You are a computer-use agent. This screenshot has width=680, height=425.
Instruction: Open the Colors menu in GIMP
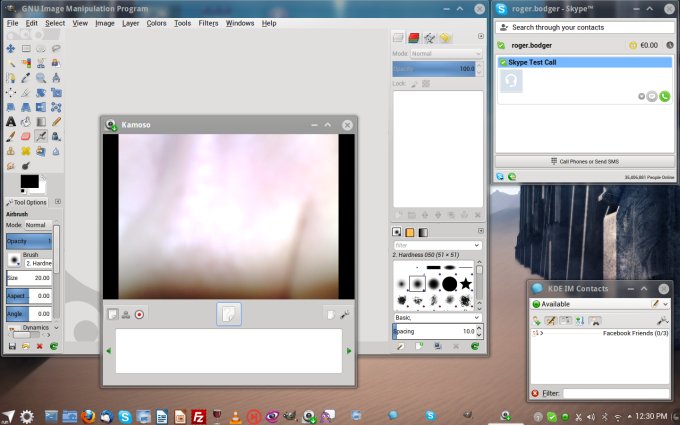156,22
